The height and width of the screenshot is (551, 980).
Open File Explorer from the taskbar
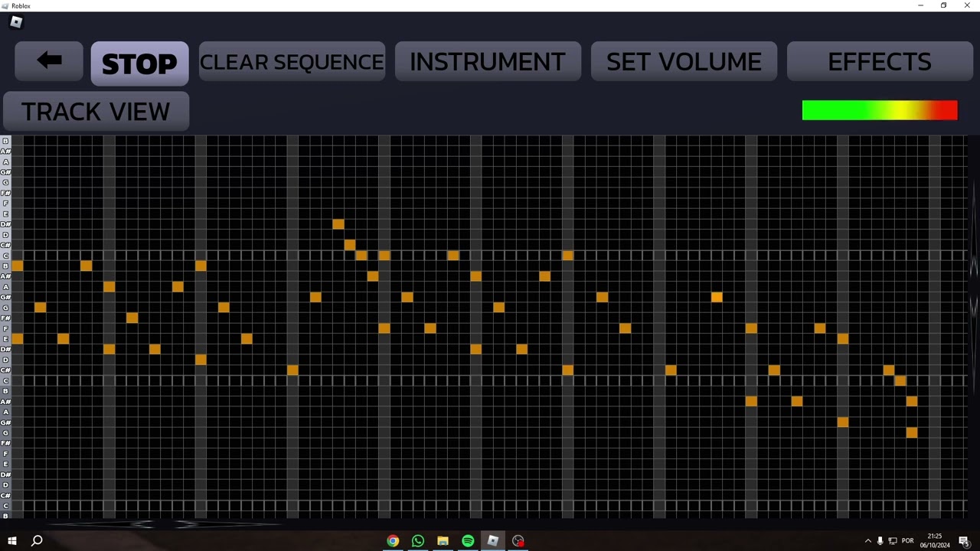click(443, 541)
